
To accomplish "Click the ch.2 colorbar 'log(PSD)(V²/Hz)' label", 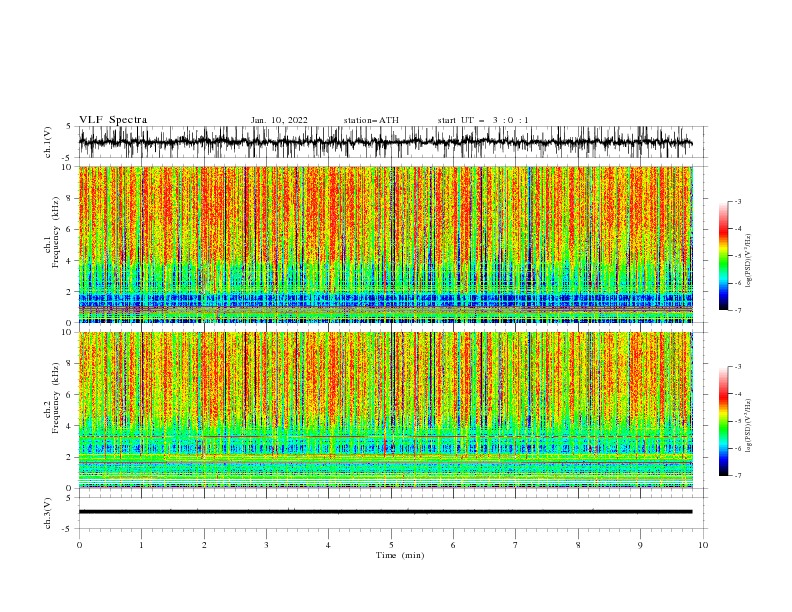I will [x=748, y=425].
